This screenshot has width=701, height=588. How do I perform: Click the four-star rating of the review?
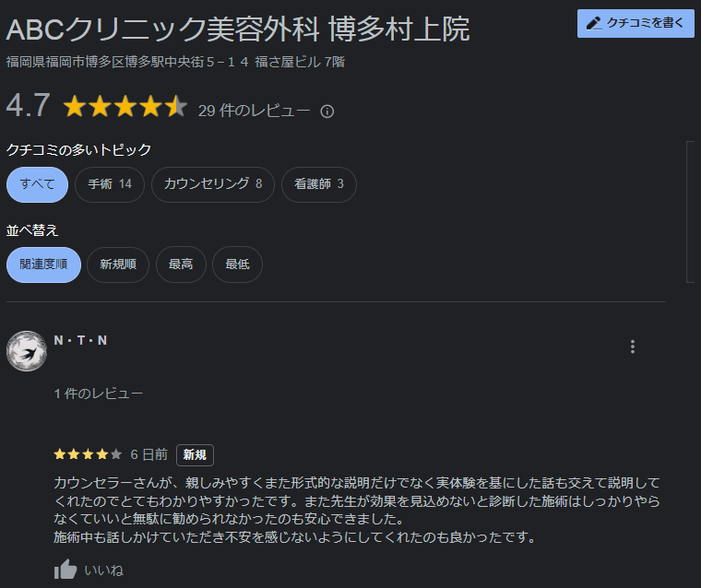click(x=88, y=454)
